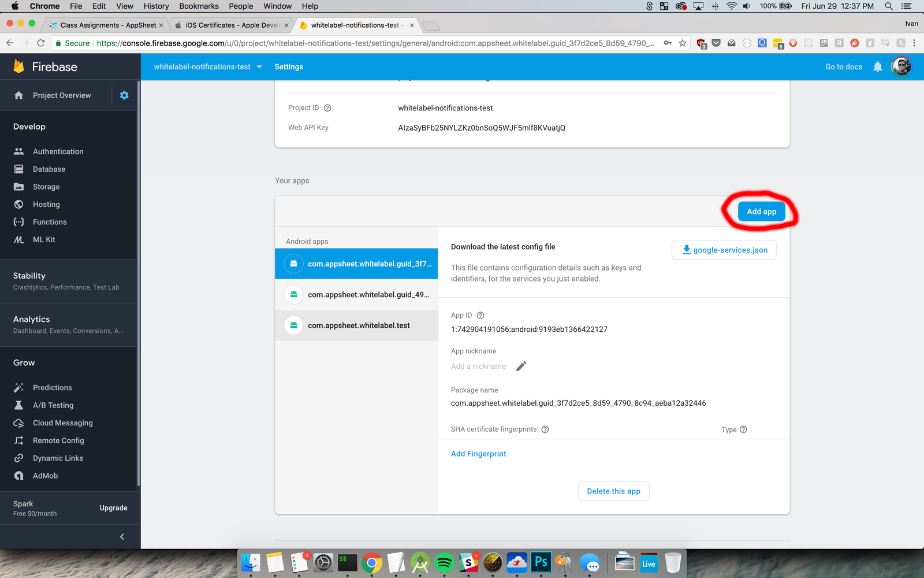Screen dimensions: 924x578
Task: Click help icon next to Project ID
Action: 327,108
